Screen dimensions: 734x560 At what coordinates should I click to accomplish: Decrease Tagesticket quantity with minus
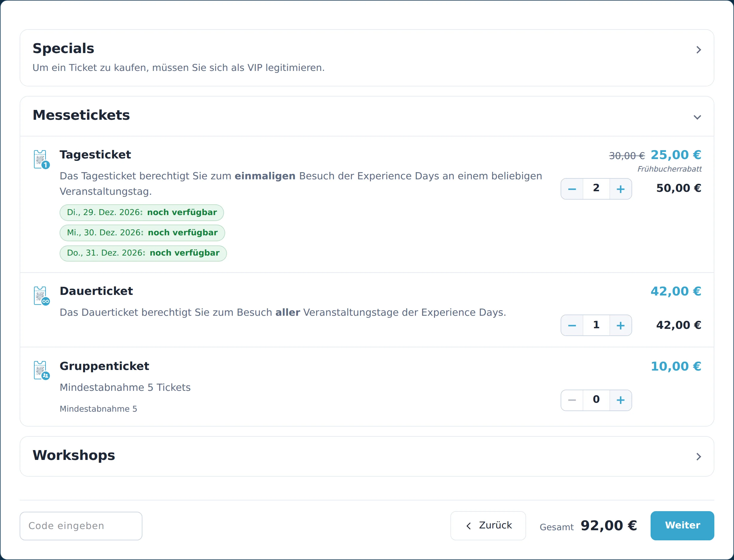pyautogui.click(x=572, y=189)
